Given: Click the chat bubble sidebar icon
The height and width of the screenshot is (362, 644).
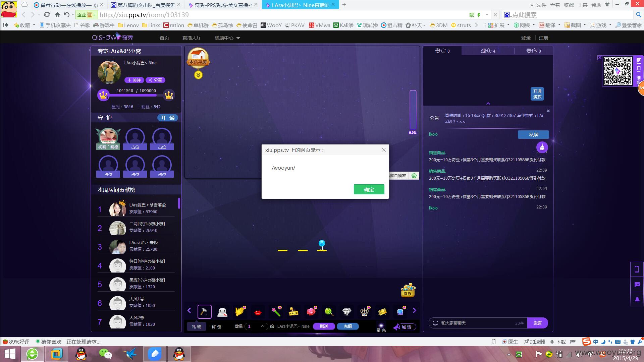Looking at the screenshot, I should coord(637,285).
